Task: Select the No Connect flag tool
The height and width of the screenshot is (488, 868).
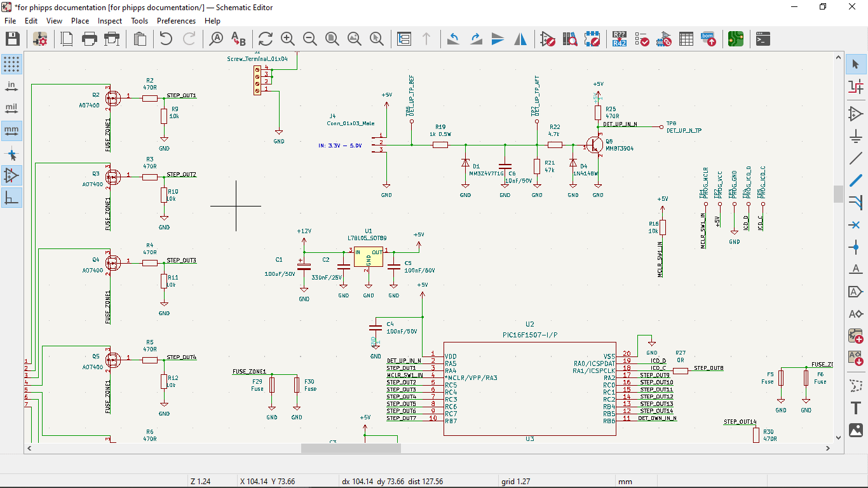Action: pos(855,225)
